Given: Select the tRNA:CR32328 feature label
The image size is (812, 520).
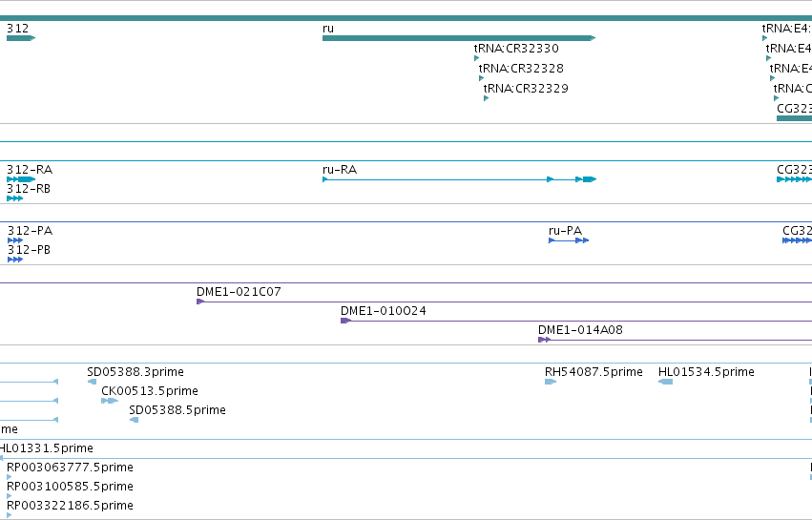Looking at the screenshot, I should pyautogui.click(x=521, y=69).
